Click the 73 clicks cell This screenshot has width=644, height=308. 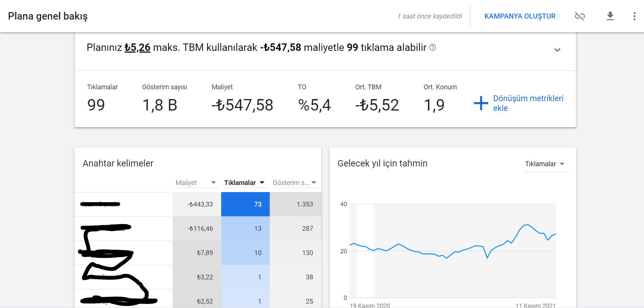(245, 204)
